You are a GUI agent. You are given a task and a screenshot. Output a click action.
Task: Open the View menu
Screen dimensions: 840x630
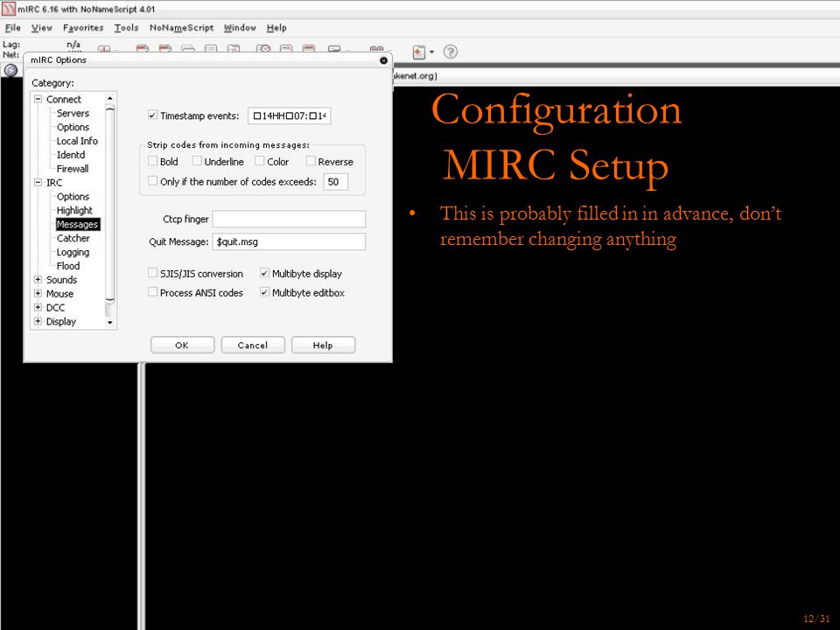[x=42, y=28]
